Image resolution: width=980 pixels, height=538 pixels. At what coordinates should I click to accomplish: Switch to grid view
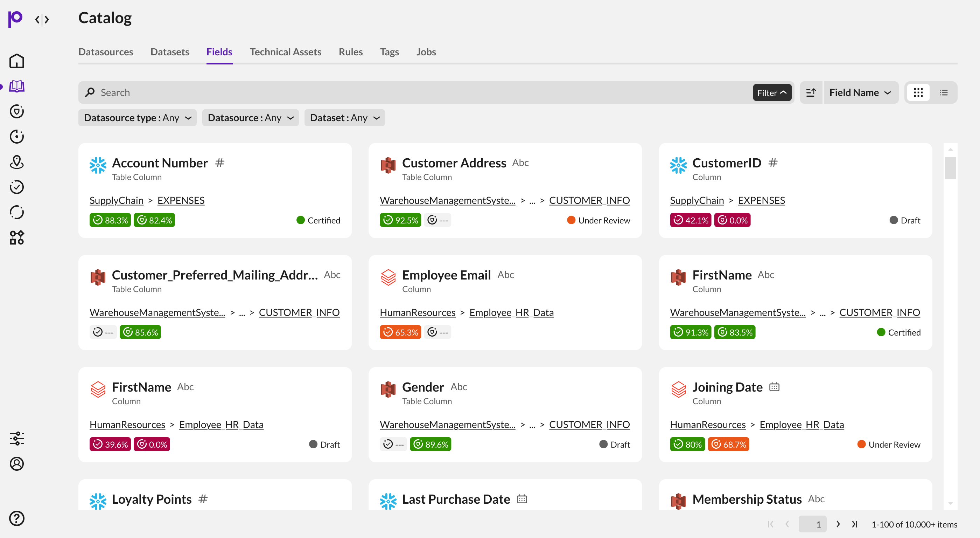(918, 92)
